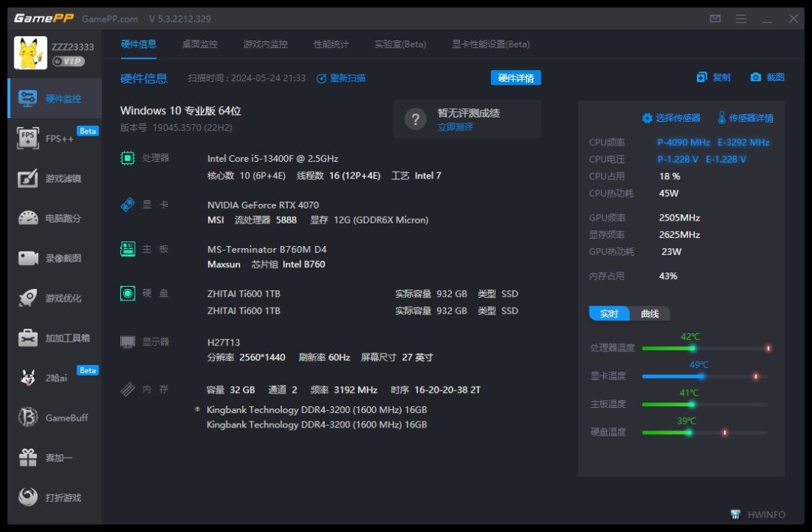Open 录像截图 recording camera icon
The height and width of the screenshot is (532, 812).
click(x=28, y=257)
